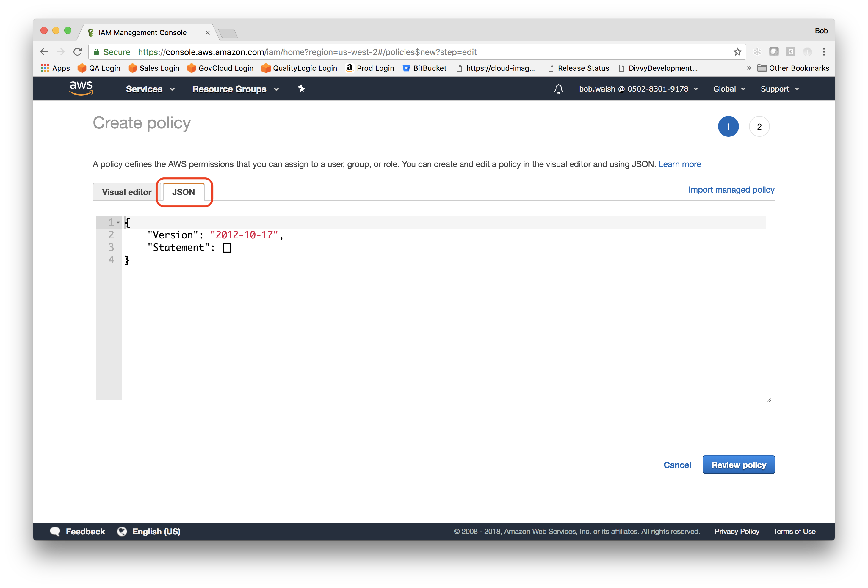Bookmark this page with the star icon
The height and width of the screenshot is (588, 868).
click(737, 52)
